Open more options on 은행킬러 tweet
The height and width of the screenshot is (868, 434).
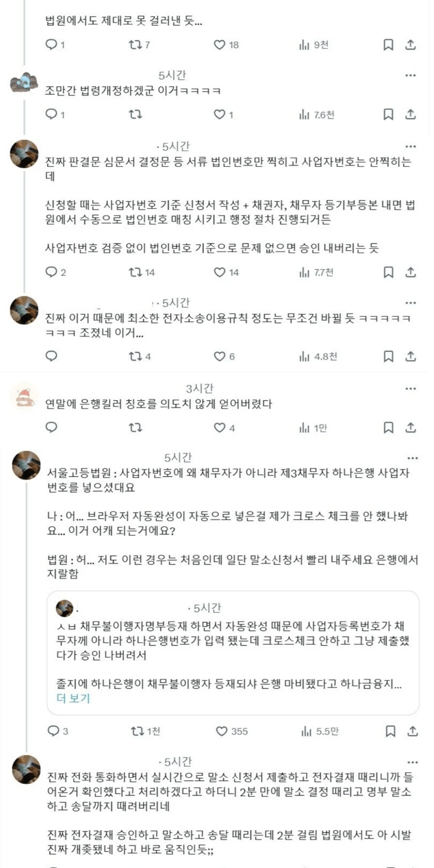pyautogui.click(x=410, y=389)
